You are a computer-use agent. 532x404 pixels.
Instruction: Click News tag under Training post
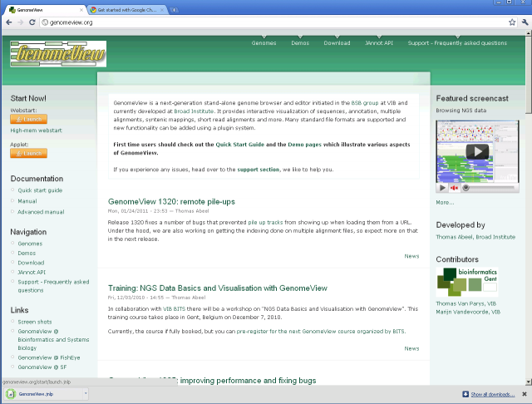click(x=411, y=348)
